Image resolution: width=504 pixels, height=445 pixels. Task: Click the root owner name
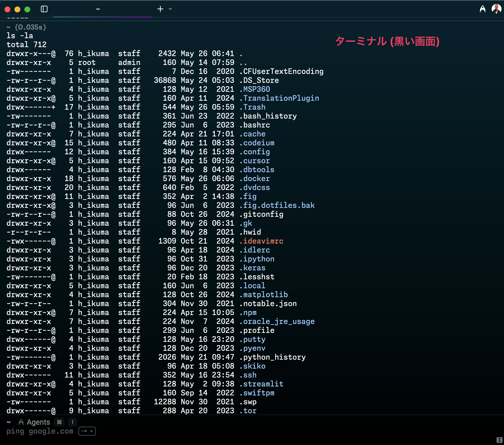[x=87, y=63]
